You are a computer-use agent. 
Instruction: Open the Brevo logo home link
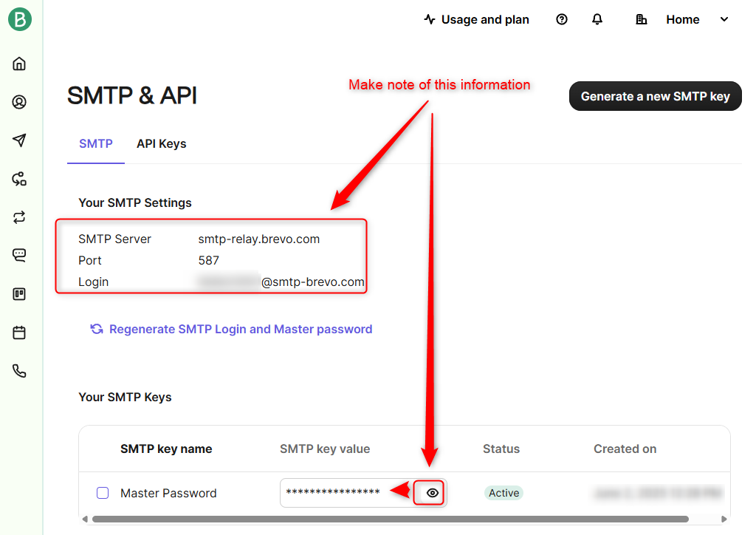point(20,19)
